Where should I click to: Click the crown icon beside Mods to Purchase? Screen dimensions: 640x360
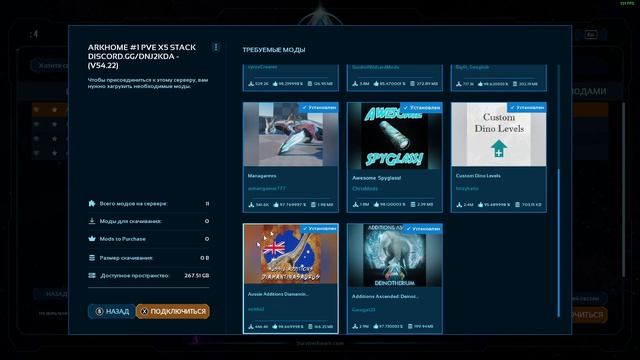coord(92,238)
